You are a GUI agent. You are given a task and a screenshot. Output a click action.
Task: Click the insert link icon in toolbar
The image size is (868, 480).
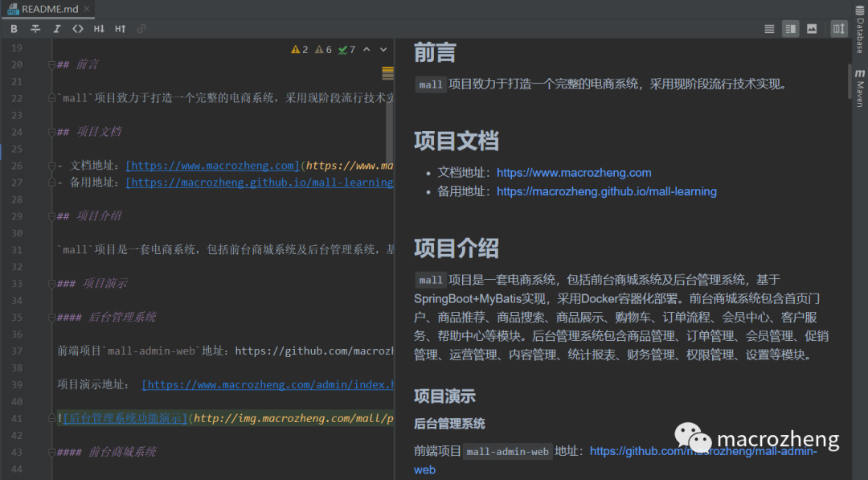[140, 28]
